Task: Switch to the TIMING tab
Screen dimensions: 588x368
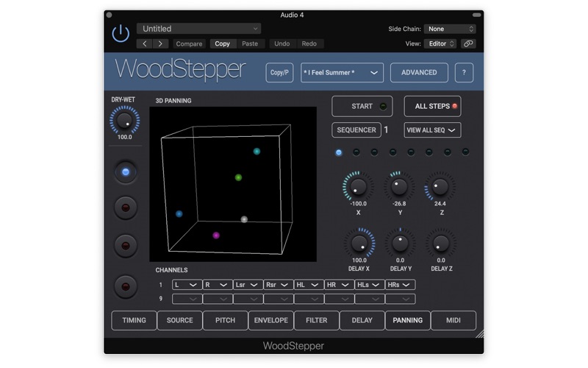Action: pyautogui.click(x=134, y=320)
